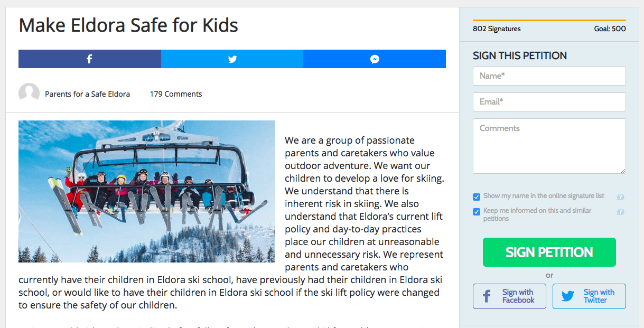
Task: Click the author avatar icon
Action: tap(29, 93)
